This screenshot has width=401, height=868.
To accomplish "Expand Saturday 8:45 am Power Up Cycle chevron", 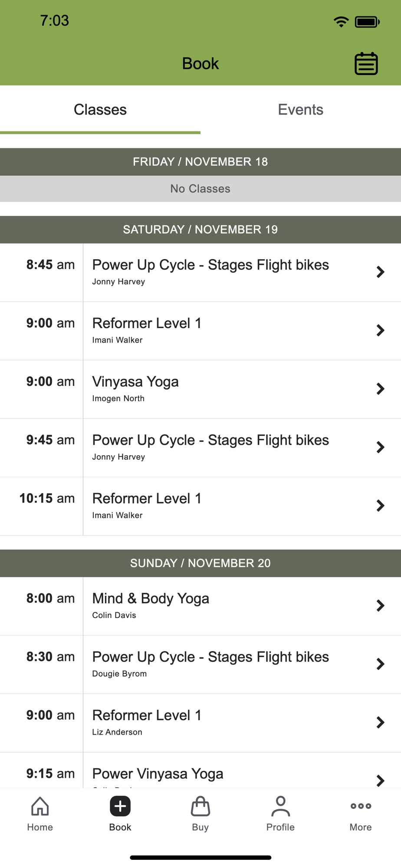I will 380,272.
